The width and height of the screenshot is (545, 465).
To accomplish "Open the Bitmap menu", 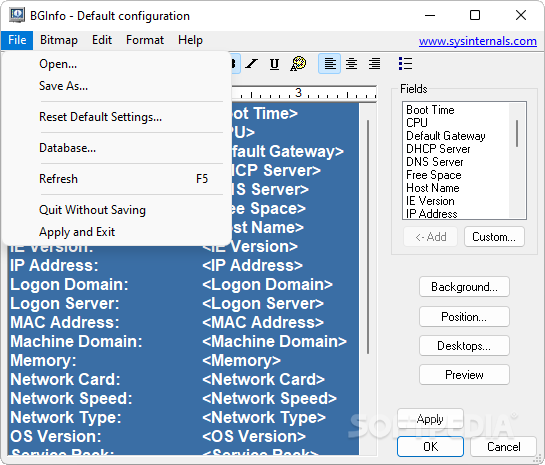I will click(x=59, y=40).
